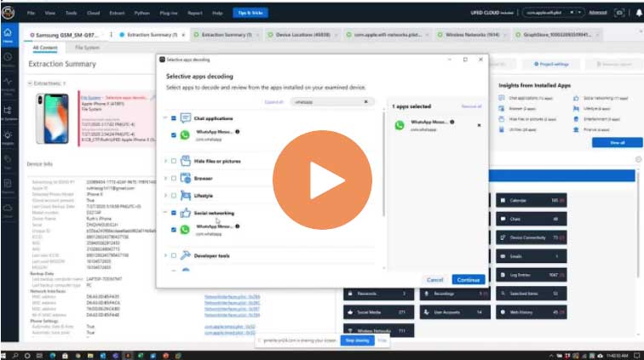Toggle the Hide files or pictures checkbox
The width and height of the screenshot is (644, 360).
(x=174, y=160)
